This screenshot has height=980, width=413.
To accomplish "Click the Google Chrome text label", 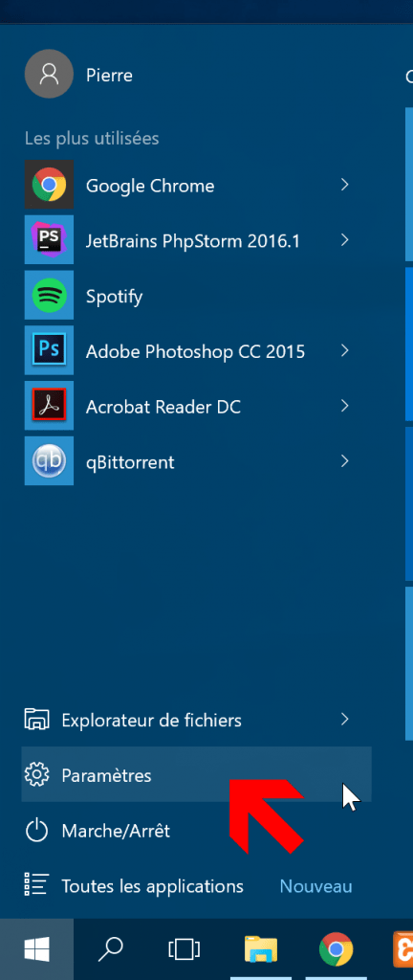I will 150,186.
